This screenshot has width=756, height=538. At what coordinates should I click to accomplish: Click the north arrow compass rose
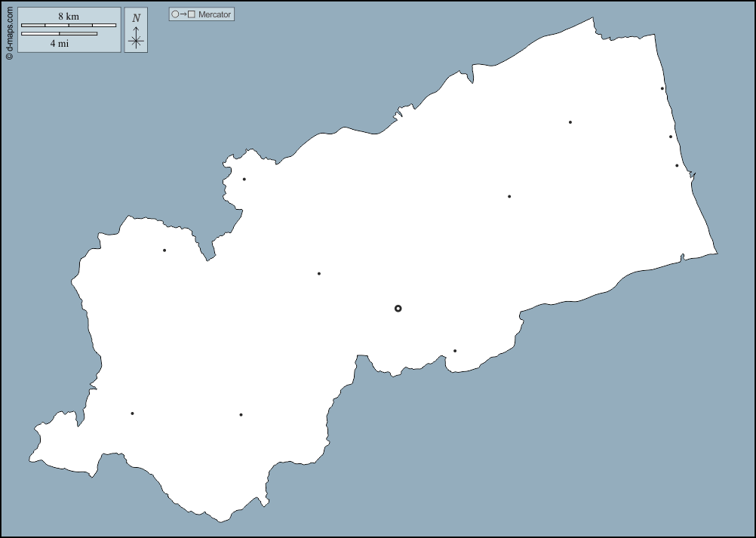coord(136,39)
